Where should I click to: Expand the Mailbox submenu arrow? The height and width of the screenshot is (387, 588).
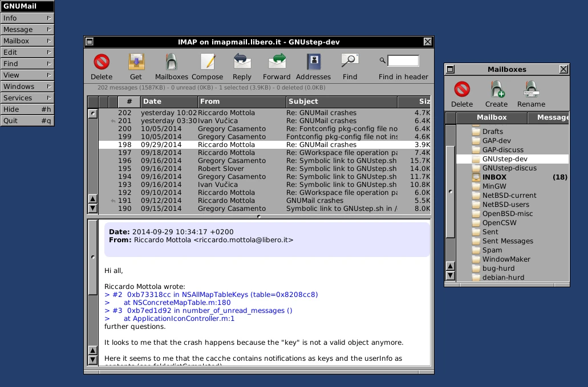tap(50, 40)
